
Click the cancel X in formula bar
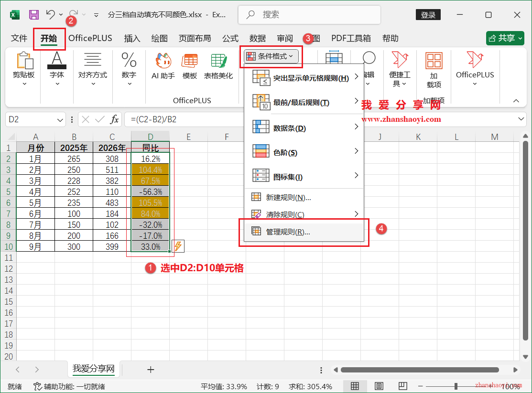[86, 119]
